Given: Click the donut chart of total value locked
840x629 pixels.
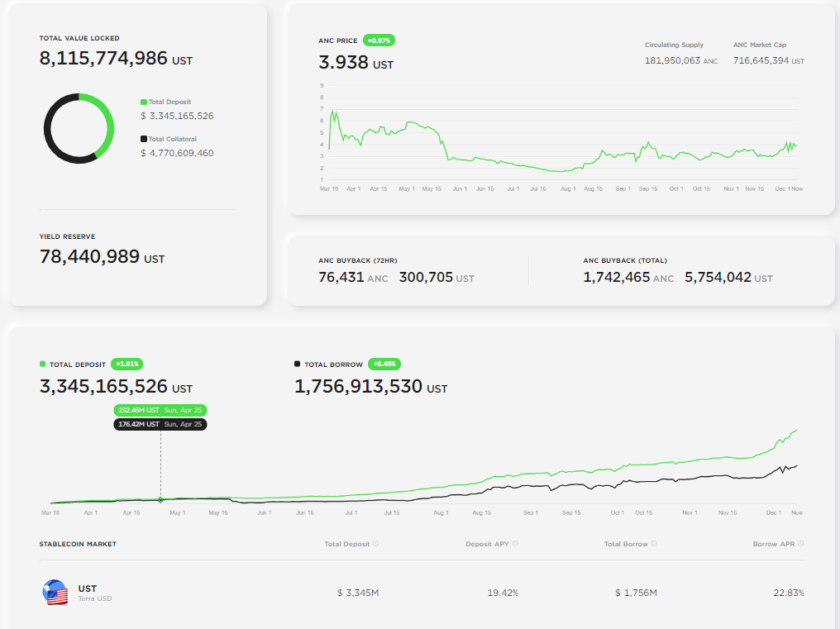Looking at the screenshot, I should [79, 128].
